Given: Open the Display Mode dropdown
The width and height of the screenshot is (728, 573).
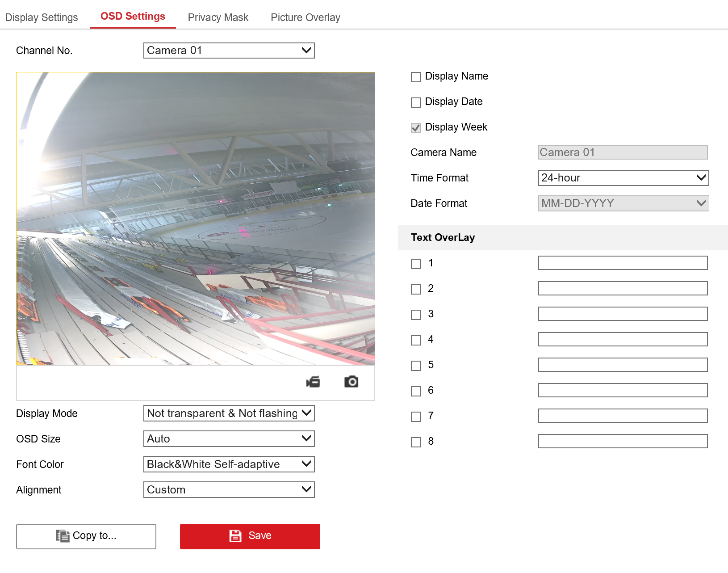Looking at the screenshot, I should pyautogui.click(x=229, y=413).
